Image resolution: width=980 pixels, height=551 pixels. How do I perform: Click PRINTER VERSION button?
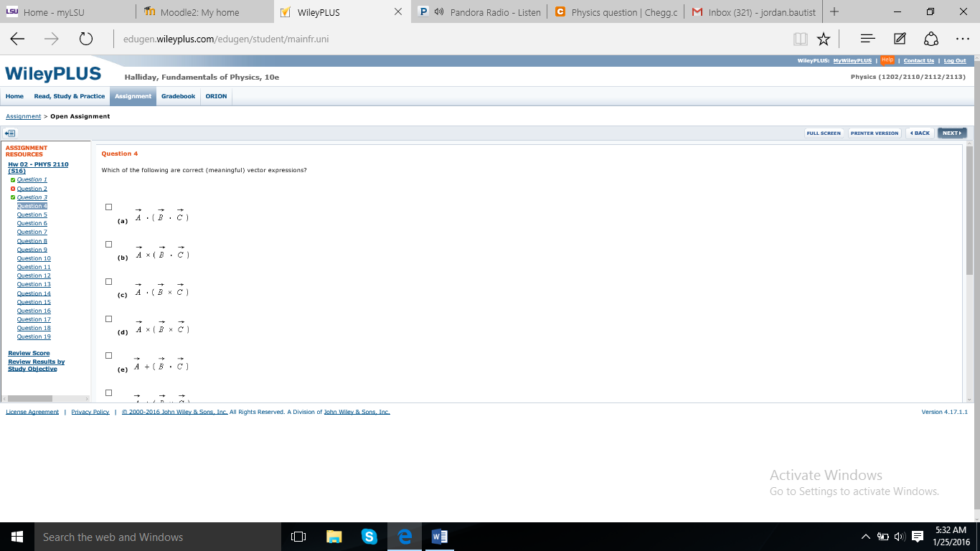click(875, 133)
